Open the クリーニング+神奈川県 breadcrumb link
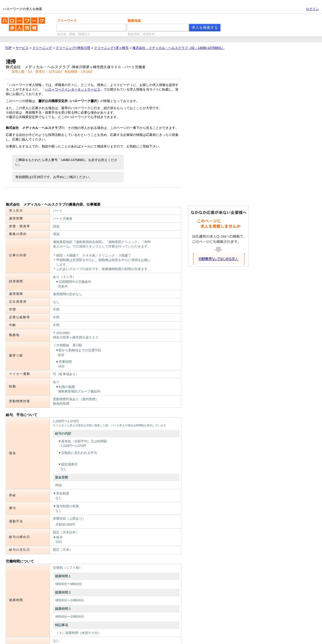 tap(73, 48)
